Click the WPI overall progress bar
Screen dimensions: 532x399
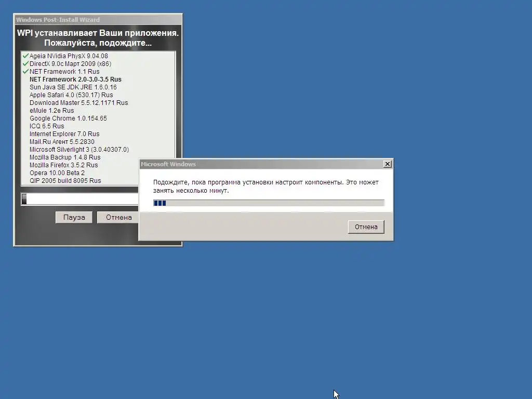coord(80,199)
